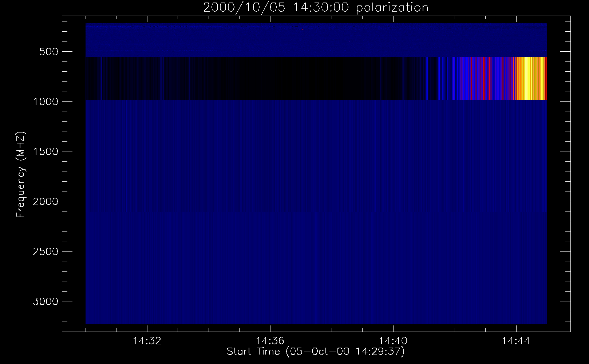
Task: Click the 14:36 time tick label
Action: [270, 341]
